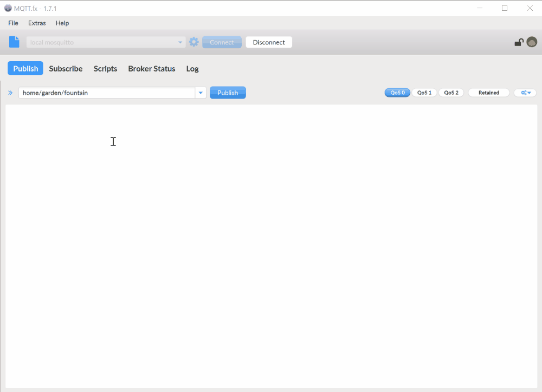
Task: Click the MQTT.fx application logo icon
Action: [8, 8]
